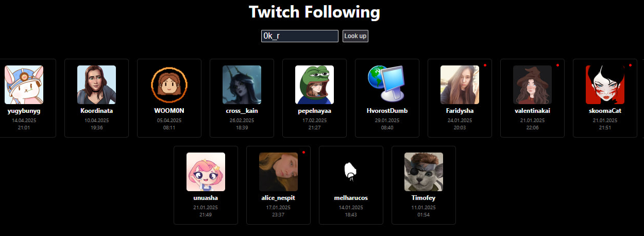Click the red live dot on valentinakai
Viewport: 644px width, 236px height.
(557, 65)
